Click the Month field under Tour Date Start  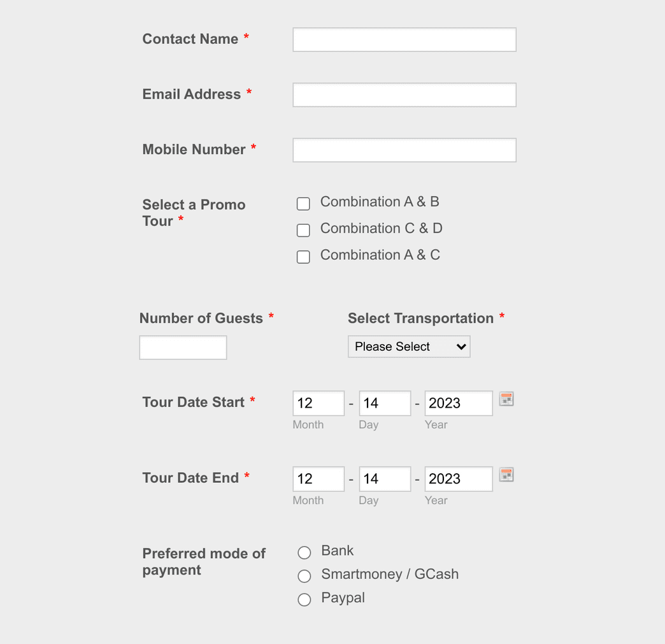coord(318,403)
